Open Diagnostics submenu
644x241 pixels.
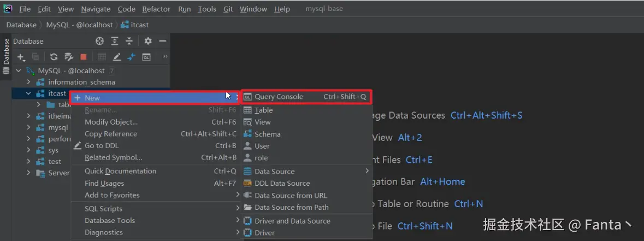(156, 232)
